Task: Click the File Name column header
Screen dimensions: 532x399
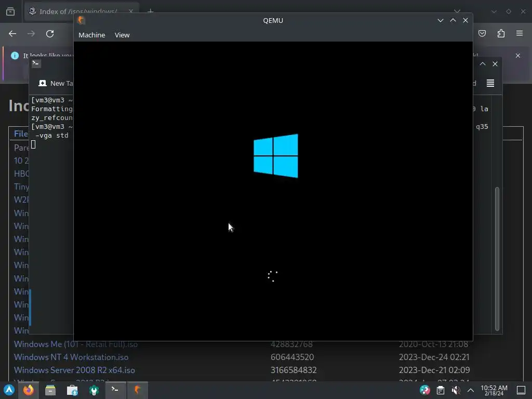Action: coord(21,134)
